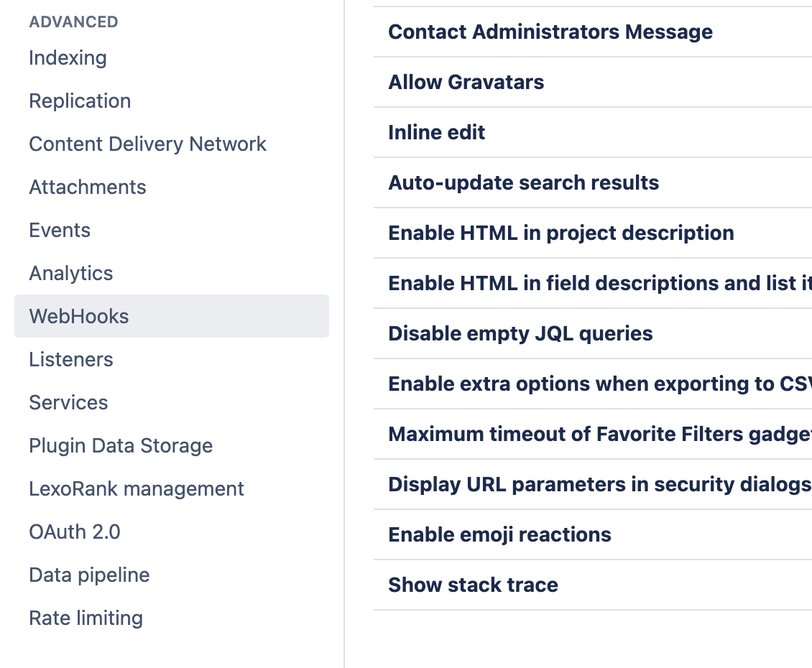Image resolution: width=812 pixels, height=668 pixels.
Task: Select Attachments in the Advanced section
Action: (x=88, y=187)
